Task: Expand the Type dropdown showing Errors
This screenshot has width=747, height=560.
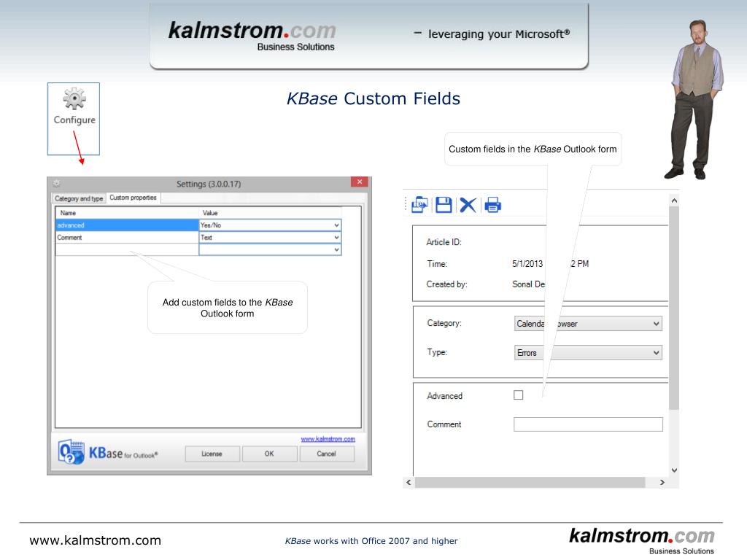Action: click(x=656, y=353)
